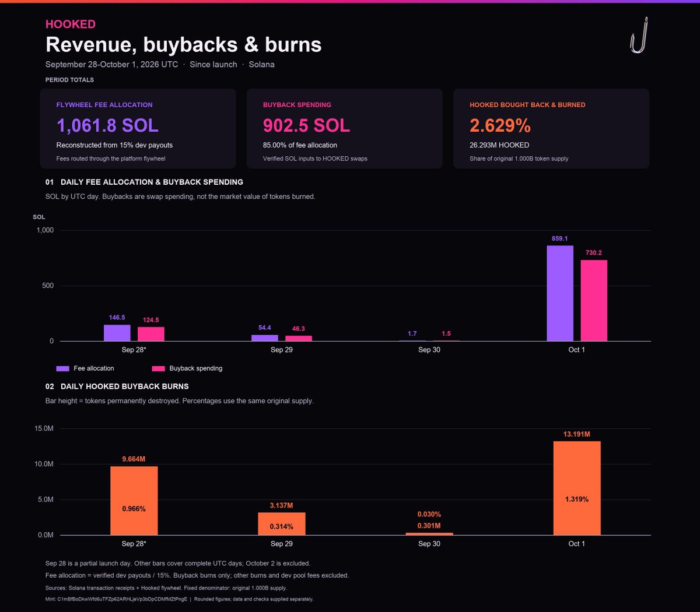Click the '46.3' bar value label

pyautogui.click(x=299, y=329)
